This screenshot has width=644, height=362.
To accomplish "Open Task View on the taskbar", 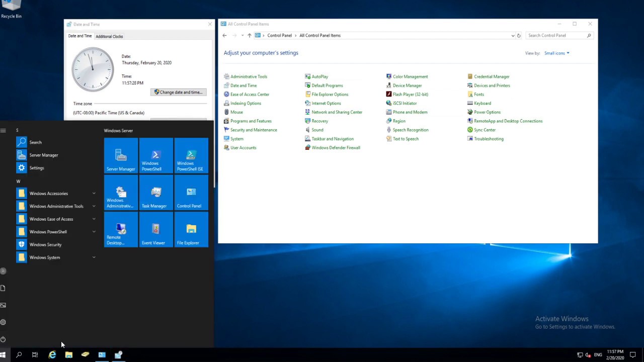I will (35, 355).
